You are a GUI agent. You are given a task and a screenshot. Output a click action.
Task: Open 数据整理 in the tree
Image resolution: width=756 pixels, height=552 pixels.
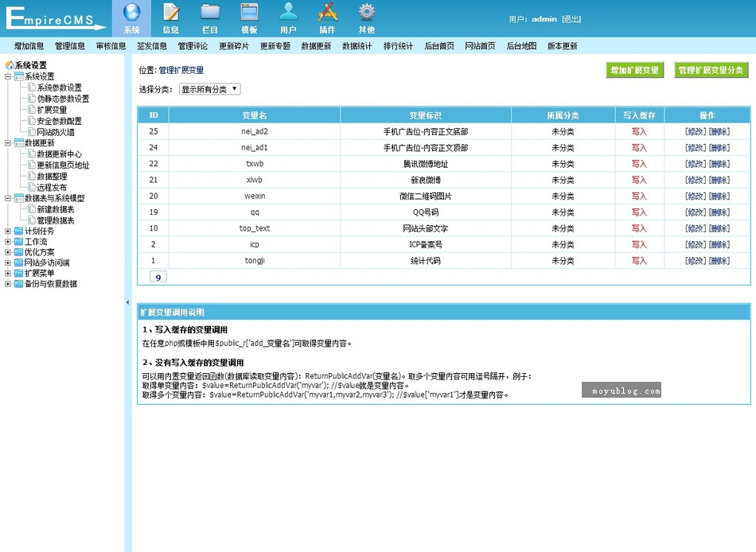click(52, 177)
